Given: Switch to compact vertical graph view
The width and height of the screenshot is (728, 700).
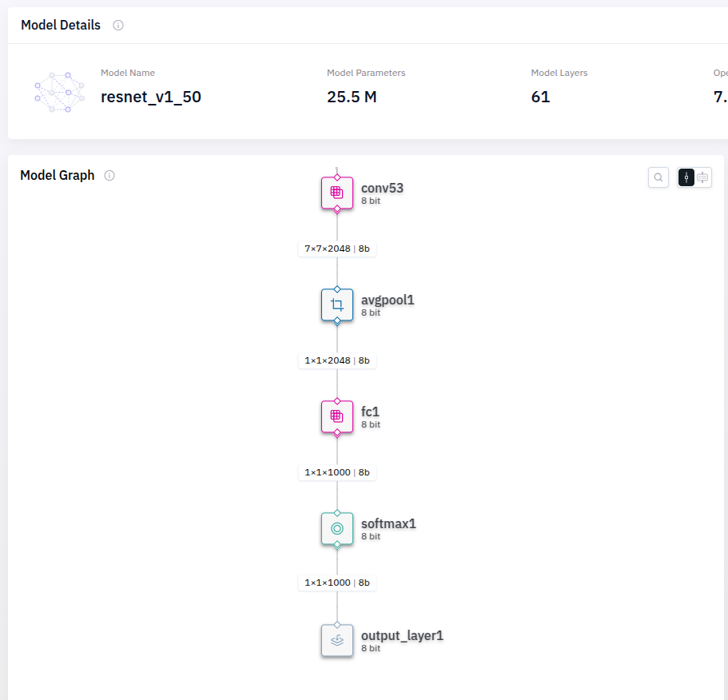Looking at the screenshot, I should click(686, 177).
